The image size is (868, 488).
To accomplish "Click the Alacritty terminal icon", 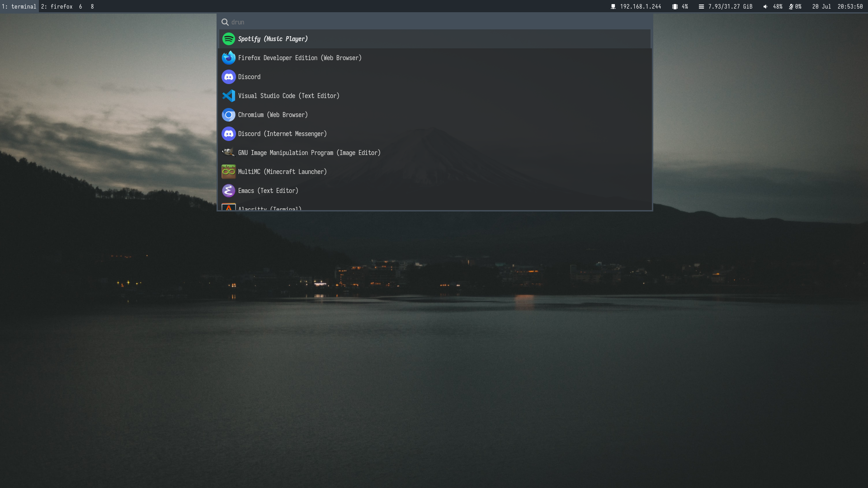I will point(228,208).
